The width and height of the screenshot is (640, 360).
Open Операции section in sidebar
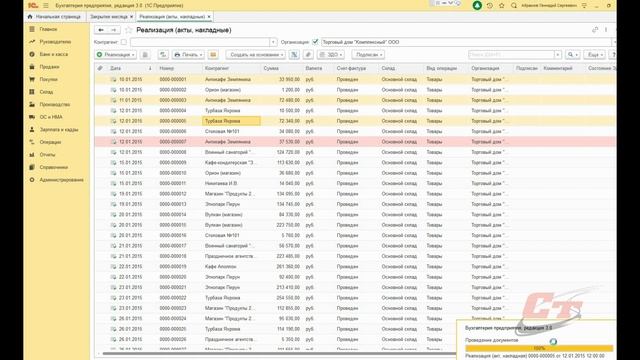pyautogui.click(x=50, y=142)
